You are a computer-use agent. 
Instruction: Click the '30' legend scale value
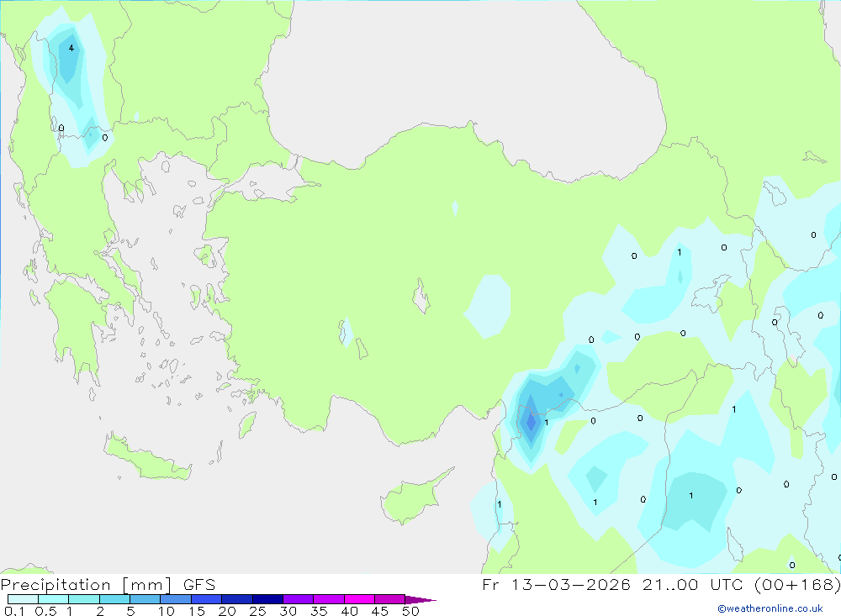tap(288, 611)
